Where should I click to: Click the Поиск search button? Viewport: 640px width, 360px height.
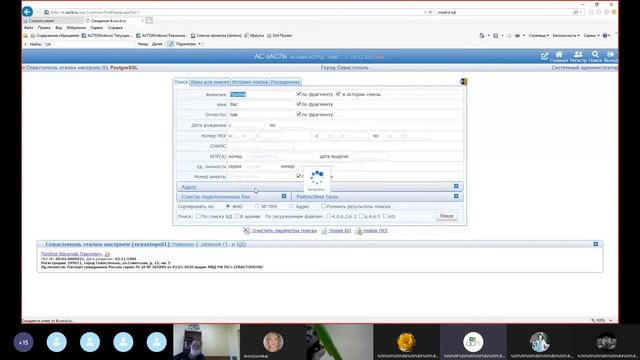pos(446,216)
